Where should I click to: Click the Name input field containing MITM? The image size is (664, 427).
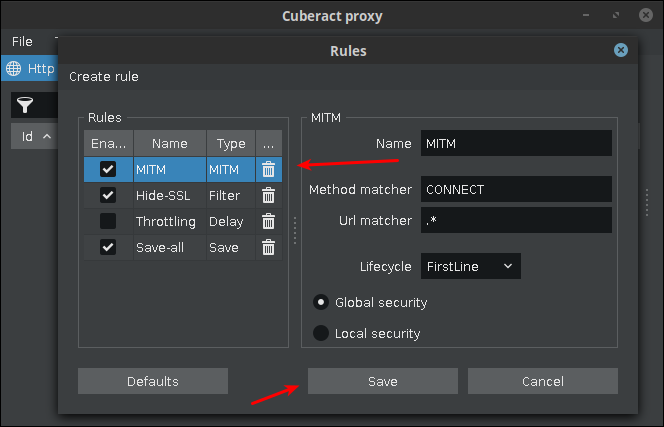(516, 143)
